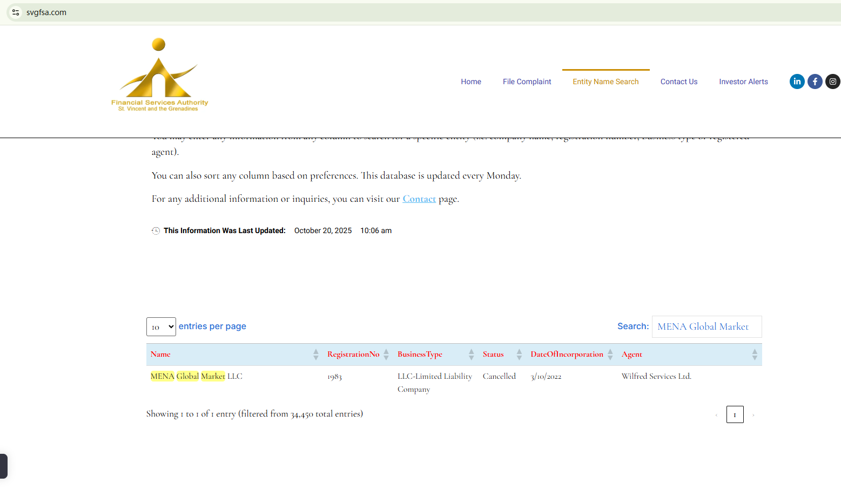Viewport: 841px width, 504px height.
Task: Open the Facebook social icon
Action: pos(815,81)
